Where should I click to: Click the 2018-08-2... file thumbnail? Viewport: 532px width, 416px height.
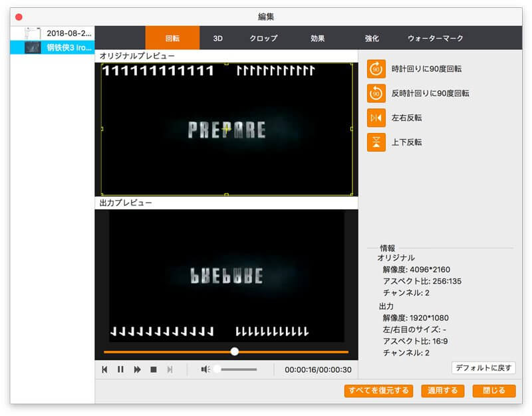[33, 33]
